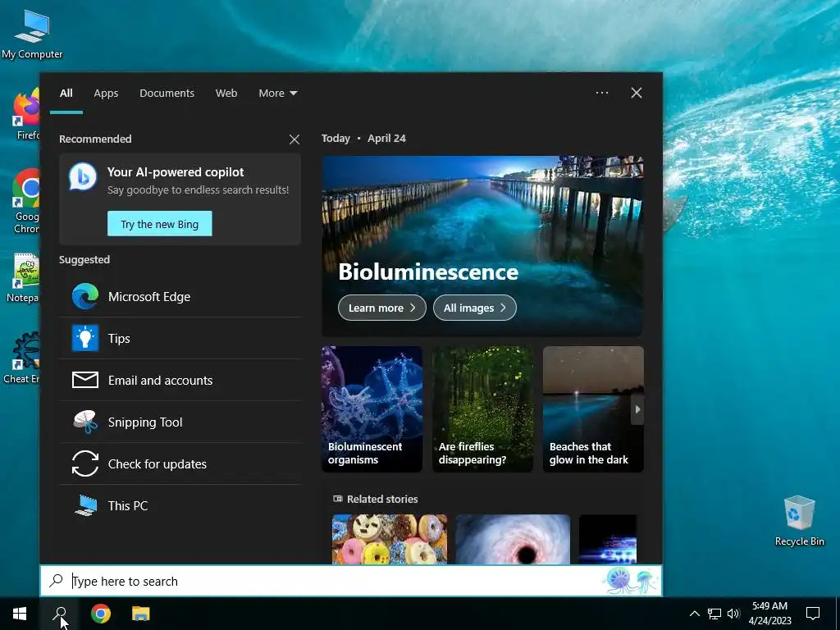Screen dimensions: 840x630
Task: Click the Type here to search field
Action: [351, 581]
